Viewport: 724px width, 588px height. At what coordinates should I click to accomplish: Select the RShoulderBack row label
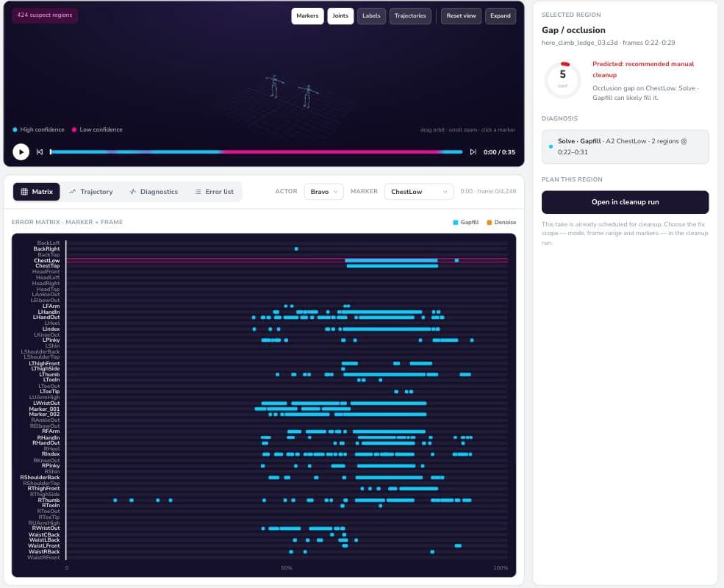tap(40, 478)
